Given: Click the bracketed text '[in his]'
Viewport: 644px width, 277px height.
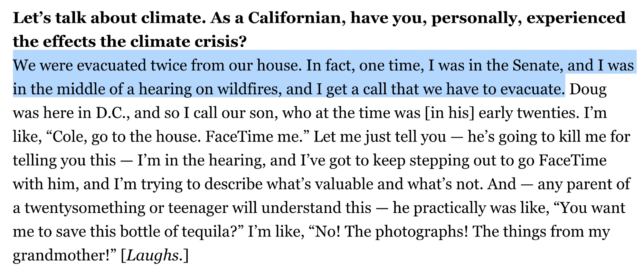Looking at the screenshot, I should 450,113.
